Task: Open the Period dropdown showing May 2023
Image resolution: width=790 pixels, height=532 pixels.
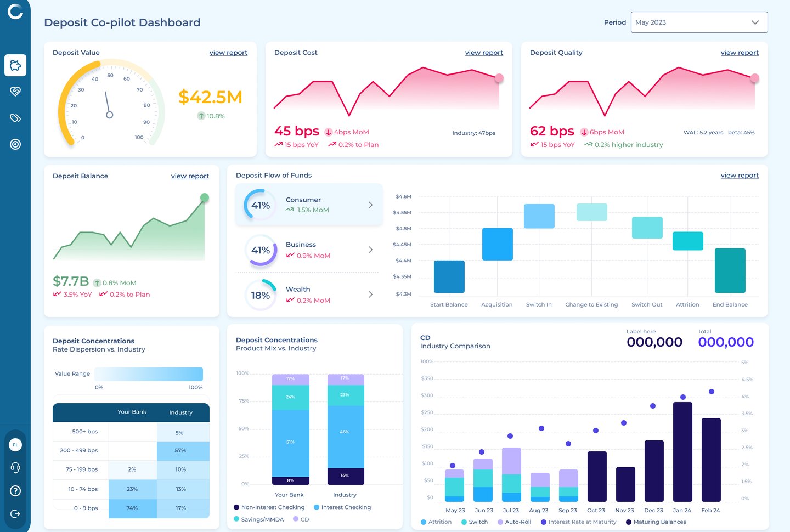Action: pyautogui.click(x=699, y=22)
